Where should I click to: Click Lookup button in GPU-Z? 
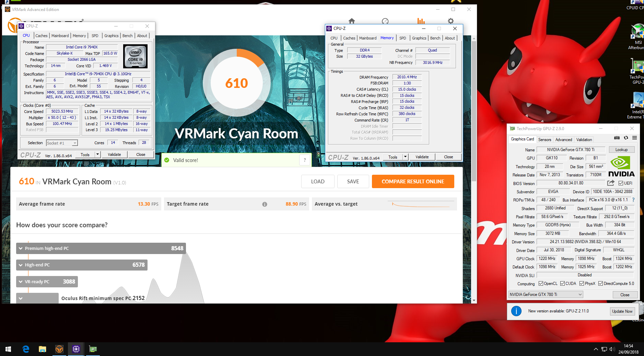point(621,150)
